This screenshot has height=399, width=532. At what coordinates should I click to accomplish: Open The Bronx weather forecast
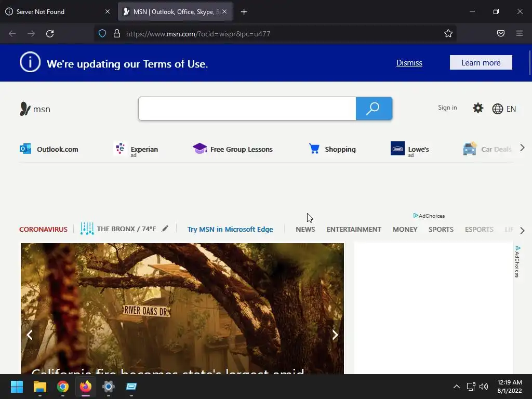tap(118, 229)
